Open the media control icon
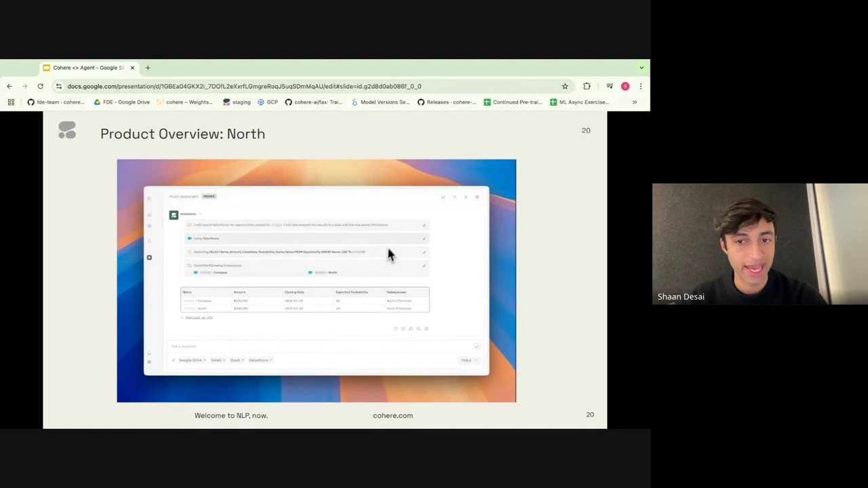Viewport: 868px width, 488px height. [x=610, y=86]
